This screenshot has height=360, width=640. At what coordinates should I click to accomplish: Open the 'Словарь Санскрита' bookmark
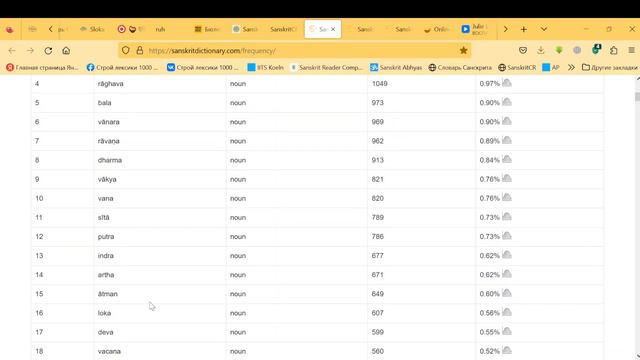click(x=460, y=67)
